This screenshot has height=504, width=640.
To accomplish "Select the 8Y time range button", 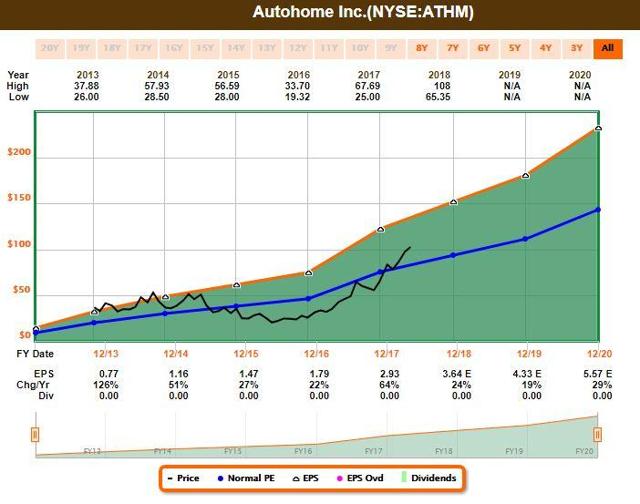I will (x=422, y=49).
